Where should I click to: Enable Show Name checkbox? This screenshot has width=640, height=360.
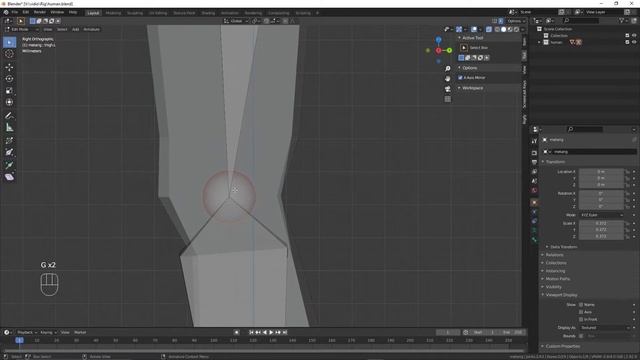point(581,305)
